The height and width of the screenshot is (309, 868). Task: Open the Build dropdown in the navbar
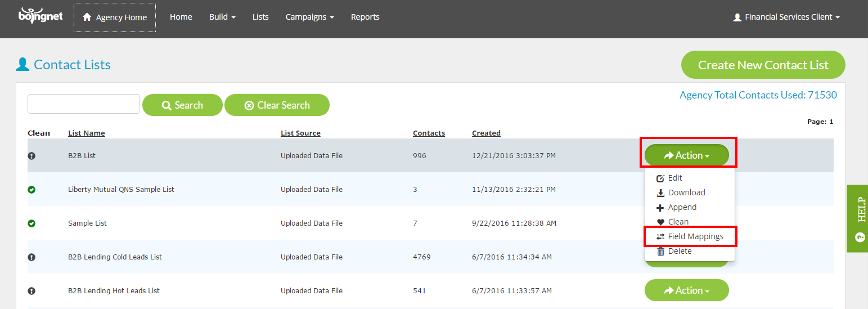click(222, 17)
